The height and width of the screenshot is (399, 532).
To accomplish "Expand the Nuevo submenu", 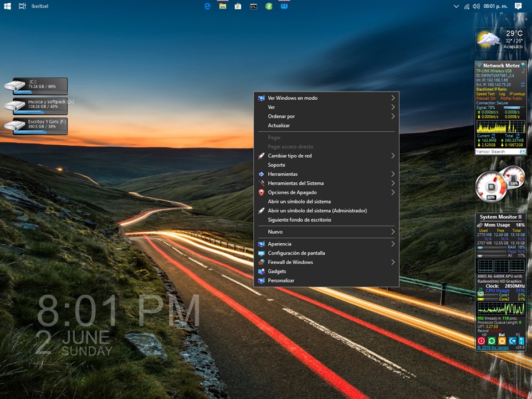I will click(326, 232).
